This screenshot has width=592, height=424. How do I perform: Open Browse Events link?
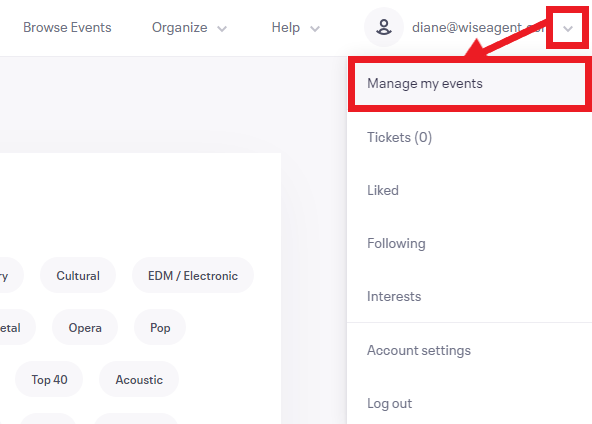67,28
